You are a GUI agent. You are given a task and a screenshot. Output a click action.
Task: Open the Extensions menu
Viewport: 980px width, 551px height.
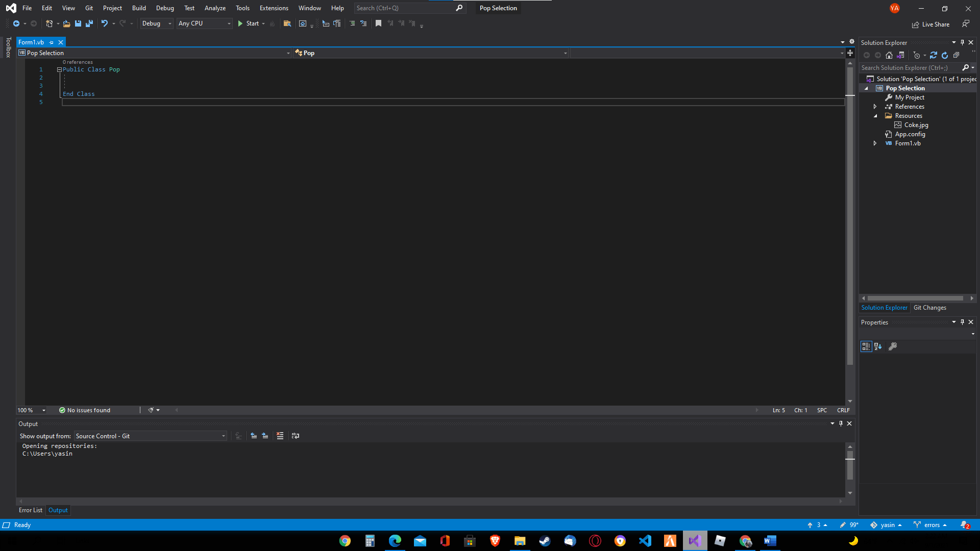[274, 8]
